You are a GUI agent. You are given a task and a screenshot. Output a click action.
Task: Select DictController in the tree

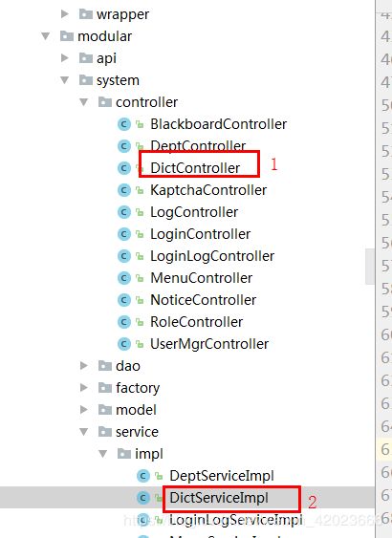195,168
